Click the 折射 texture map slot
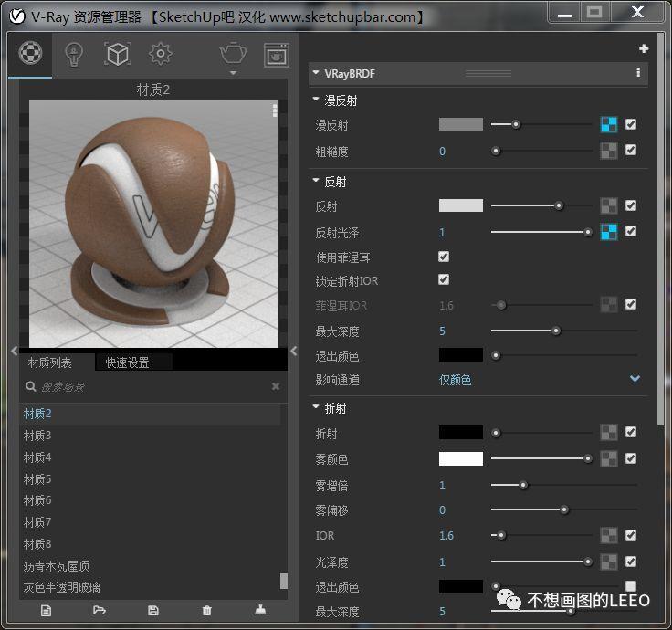Image resolution: width=672 pixels, height=630 pixels. (x=609, y=433)
